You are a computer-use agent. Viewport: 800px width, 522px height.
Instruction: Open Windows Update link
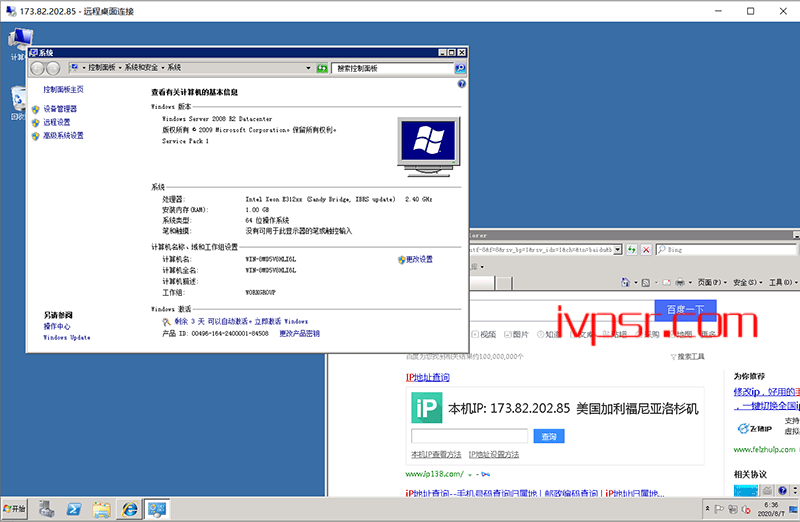pyautogui.click(x=67, y=337)
